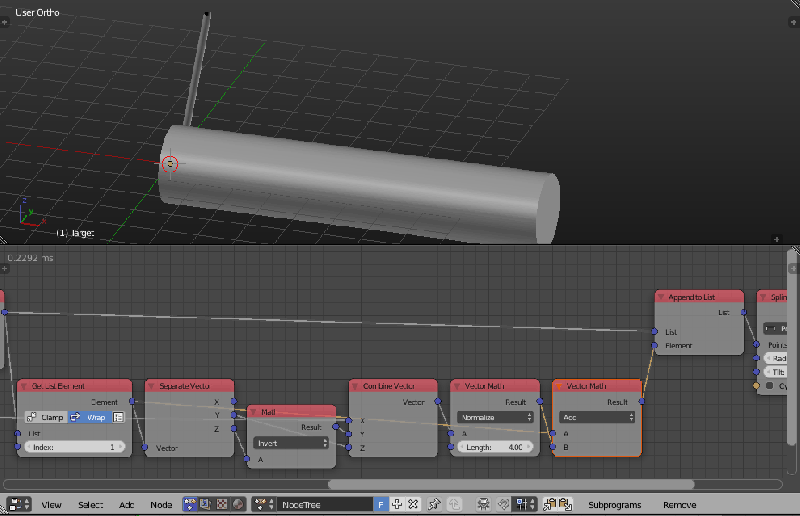Viewport: 800px width, 516px height.
Task: Expand viewport tool shelf with top-left plus
Action: pyautogui.click(x=5, y=22)
